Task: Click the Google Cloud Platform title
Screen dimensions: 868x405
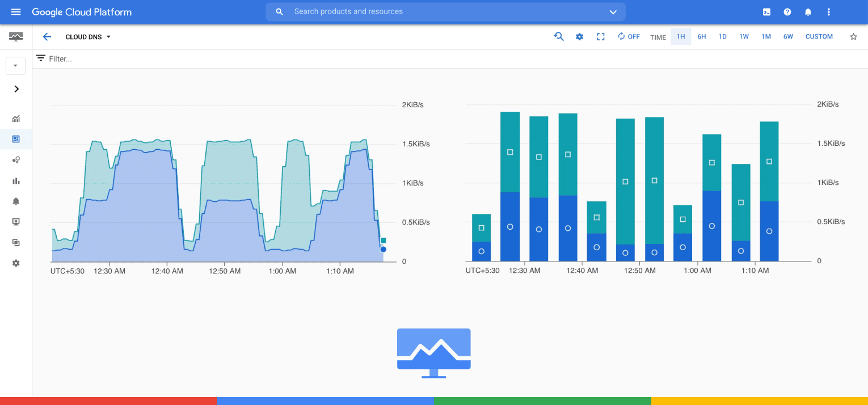Action: tap(82, 12)
